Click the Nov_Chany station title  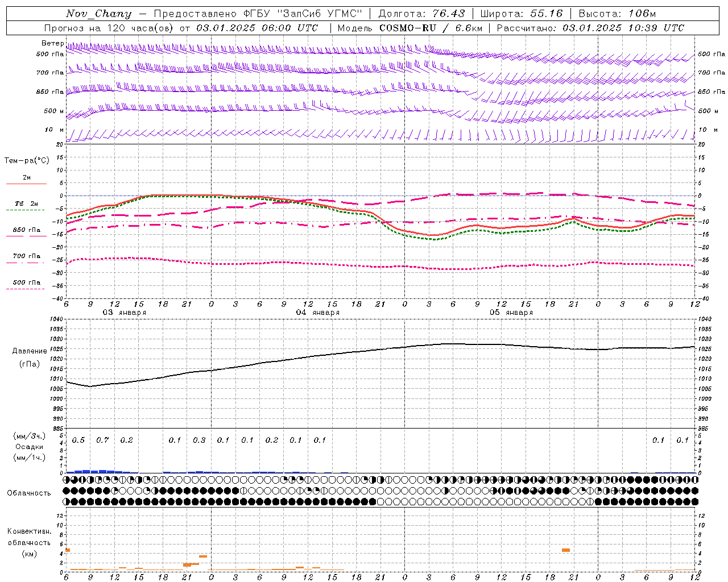point(98,14)
